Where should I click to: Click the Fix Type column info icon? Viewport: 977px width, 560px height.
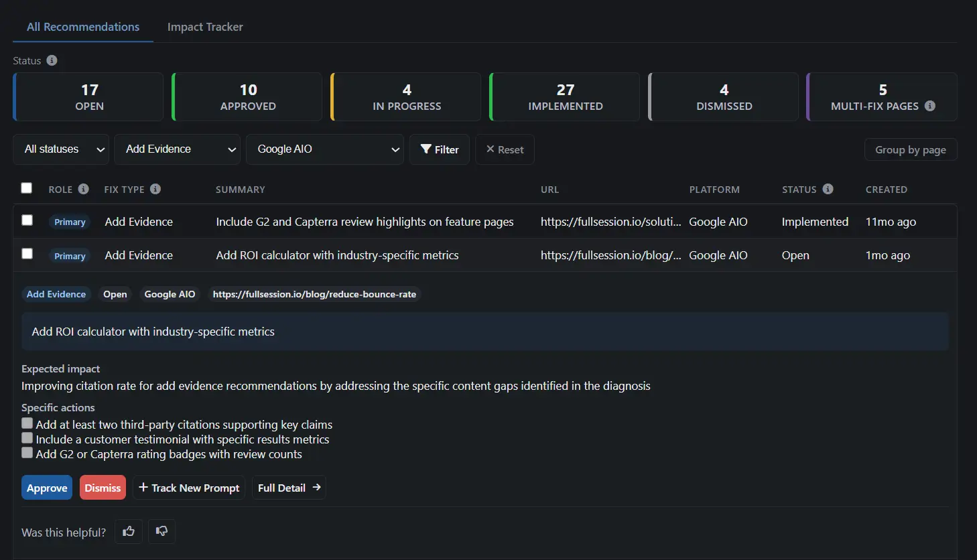coord(155,189)
